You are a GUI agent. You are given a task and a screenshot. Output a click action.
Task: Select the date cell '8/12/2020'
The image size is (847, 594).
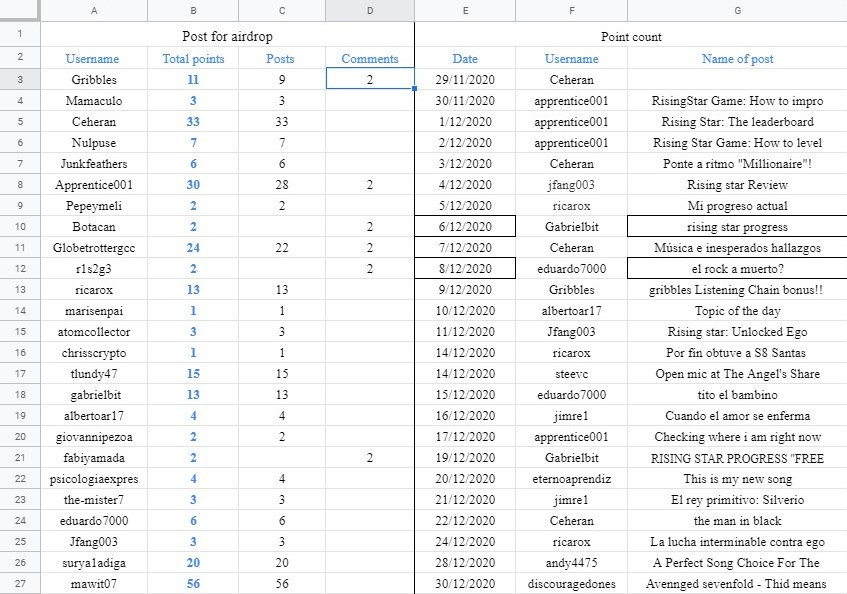465,269
